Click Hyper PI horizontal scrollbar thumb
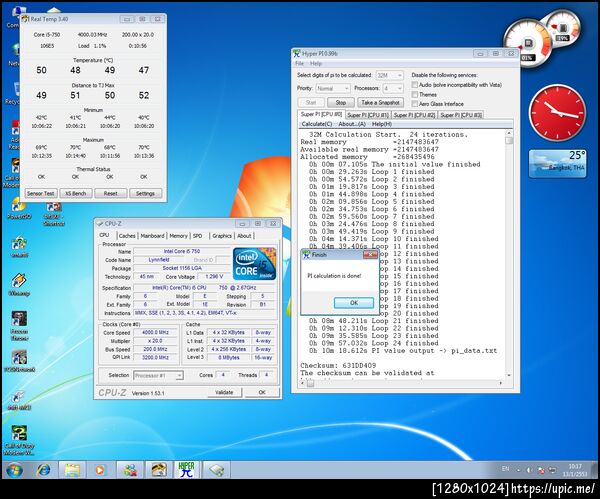600x499 pixels. tap(310, 383)
